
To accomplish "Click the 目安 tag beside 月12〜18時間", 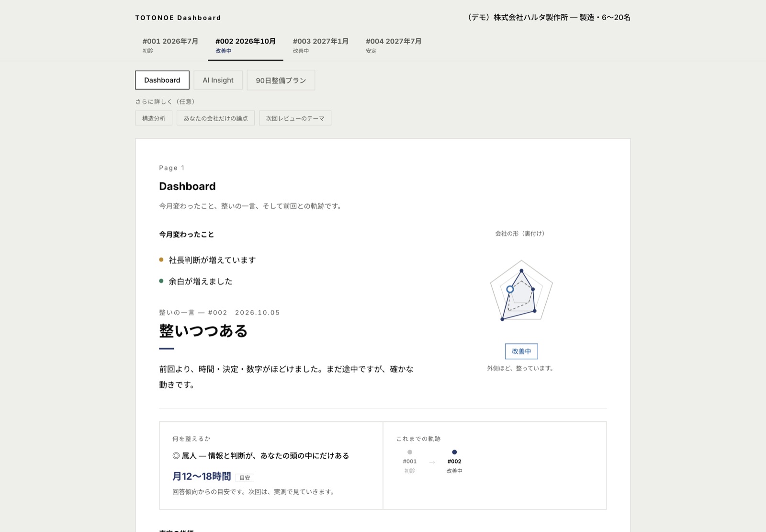I will [245, 477].
